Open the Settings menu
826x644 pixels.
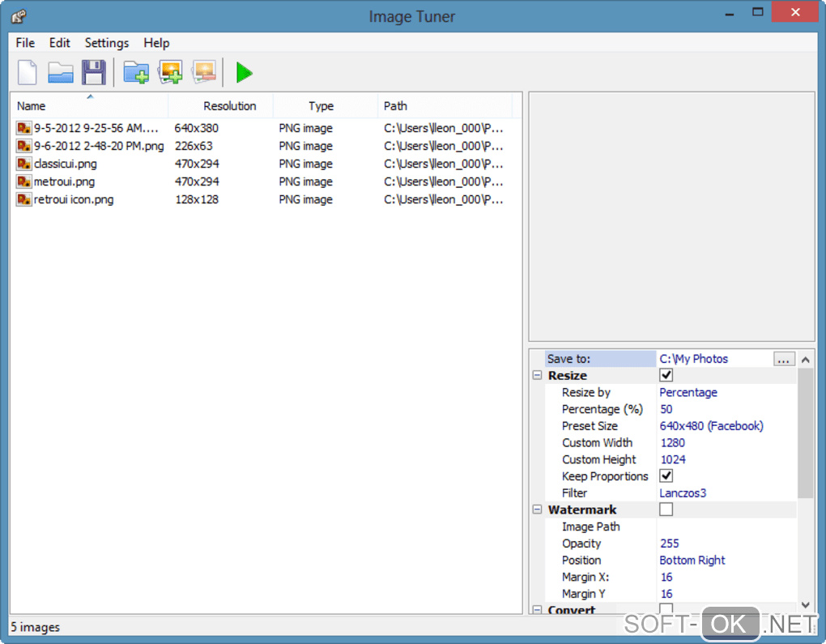[x=106, y=43]
